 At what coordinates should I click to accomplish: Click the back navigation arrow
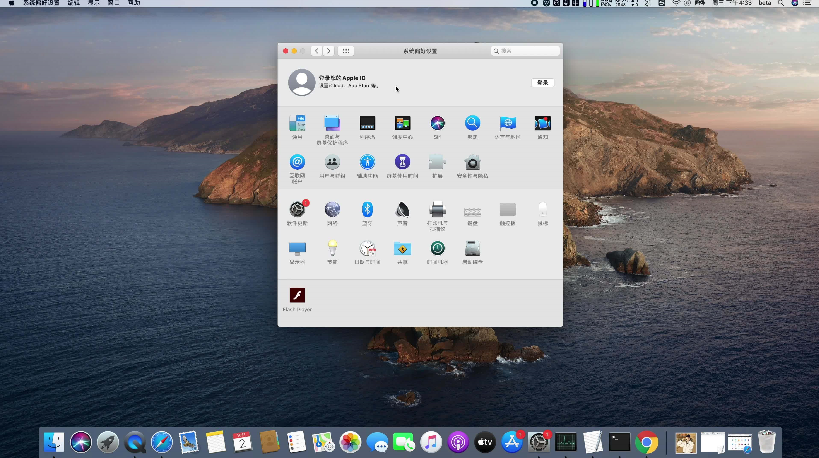(317, 50)
